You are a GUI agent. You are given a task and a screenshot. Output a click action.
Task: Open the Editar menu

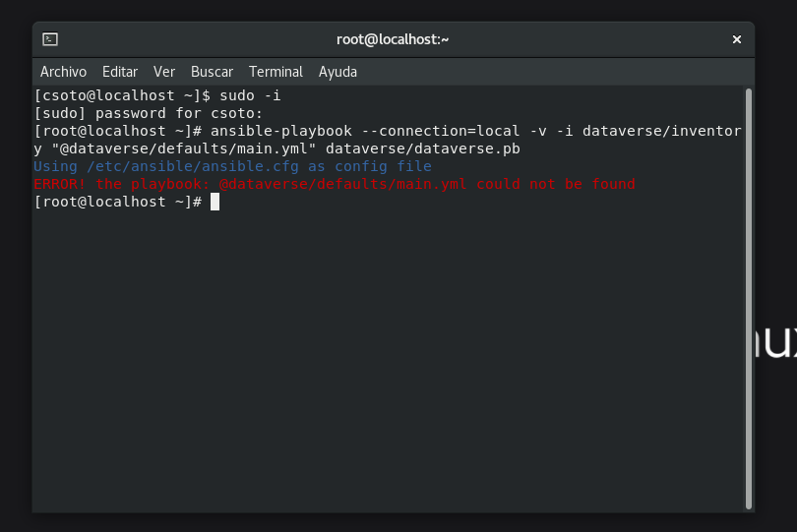coord(120,72)
